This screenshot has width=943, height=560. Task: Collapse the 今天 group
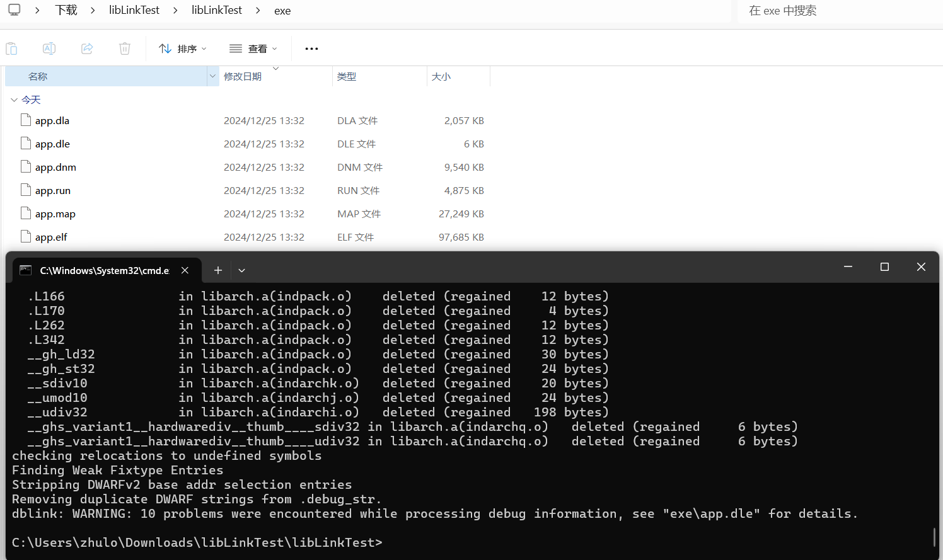(x=14, y=100)
